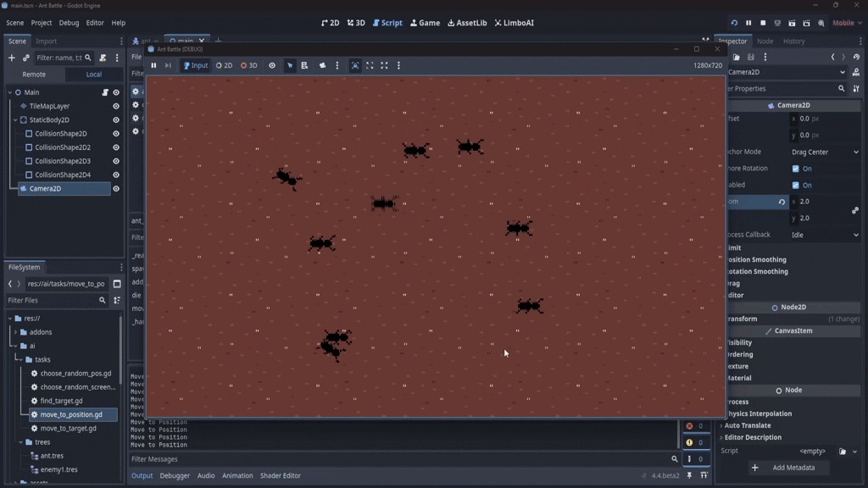This screenshot has width=868, height=488.
Task: Open the script attached to Main node
Action: pos(105,92)
